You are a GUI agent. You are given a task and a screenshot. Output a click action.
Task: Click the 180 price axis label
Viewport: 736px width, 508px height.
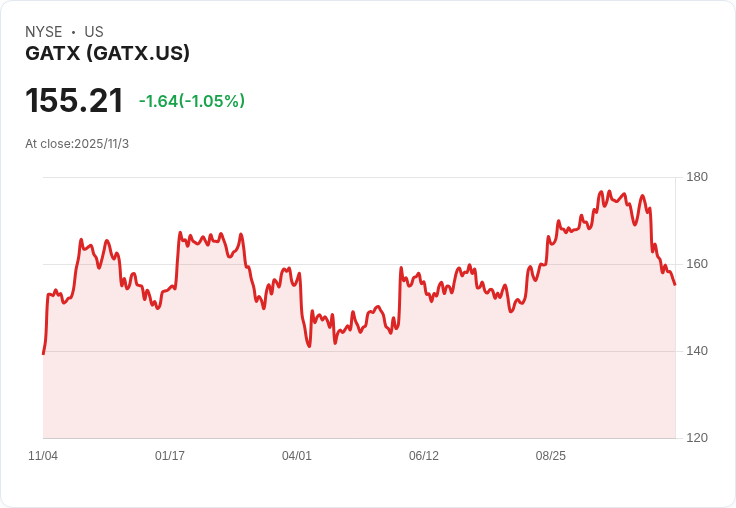pos(697,177)
